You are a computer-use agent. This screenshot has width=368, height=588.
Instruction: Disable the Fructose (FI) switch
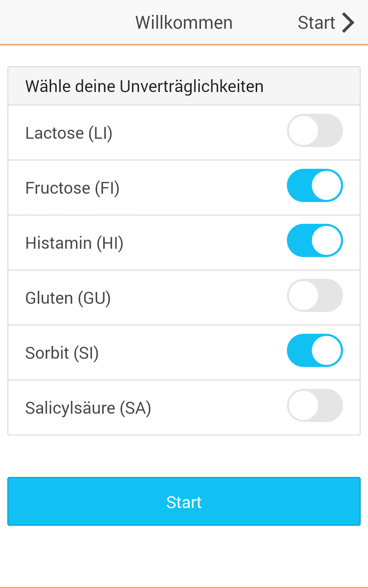click(x=315, y=185)
